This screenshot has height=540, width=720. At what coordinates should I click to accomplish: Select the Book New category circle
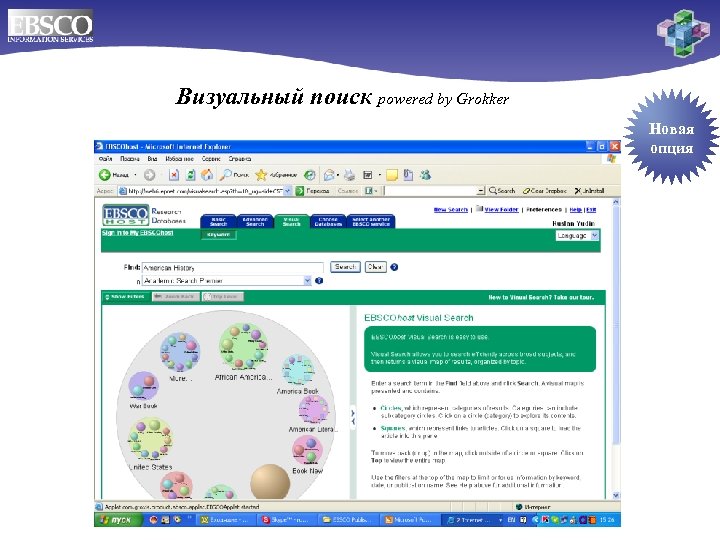click(308, 450)
